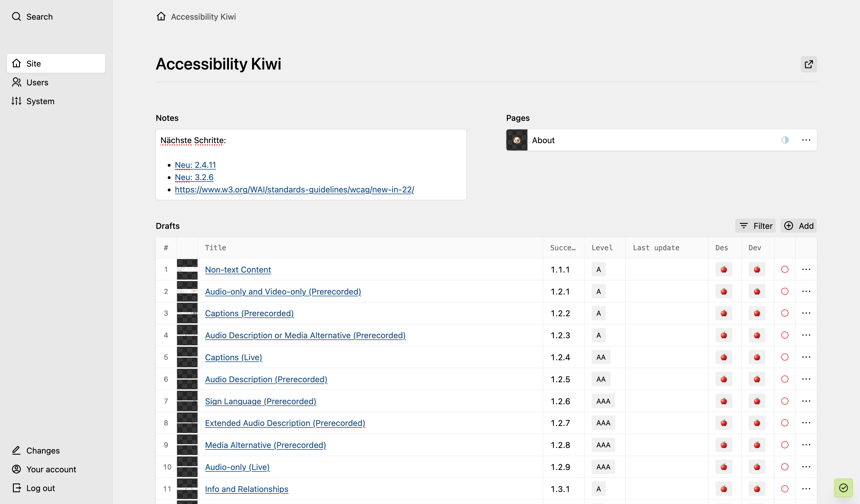This screenshot has height=504, width=860.
Task: Open System in sidebar
Action: (56, 101)
